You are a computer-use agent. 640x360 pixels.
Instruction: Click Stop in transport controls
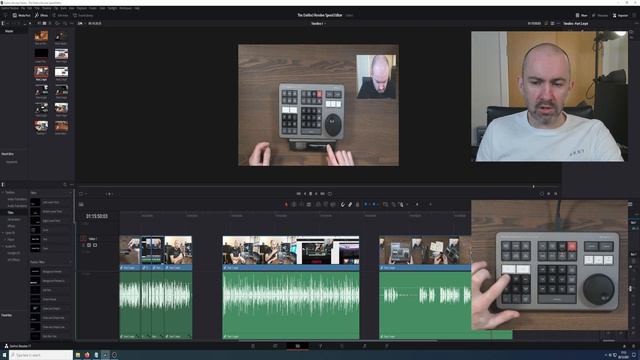310,193
